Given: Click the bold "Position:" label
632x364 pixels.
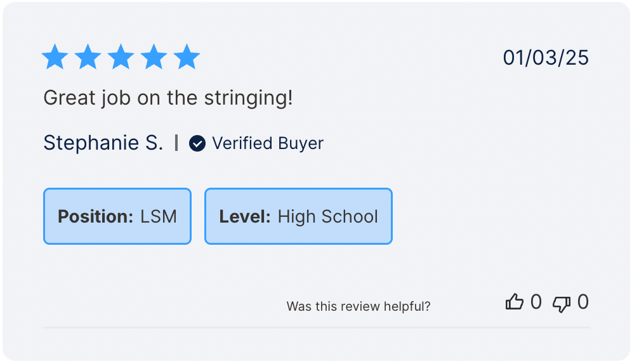Looking at the screenshot, I should pos(95,216).
